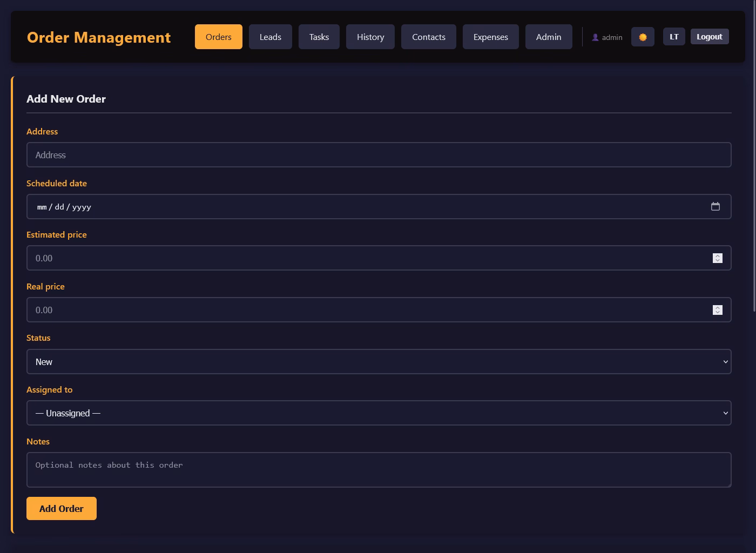Viewport: 756px width, 553px height.
Task: Focus the Address input field
Action: pyautogui.click(x=379, y=155)
